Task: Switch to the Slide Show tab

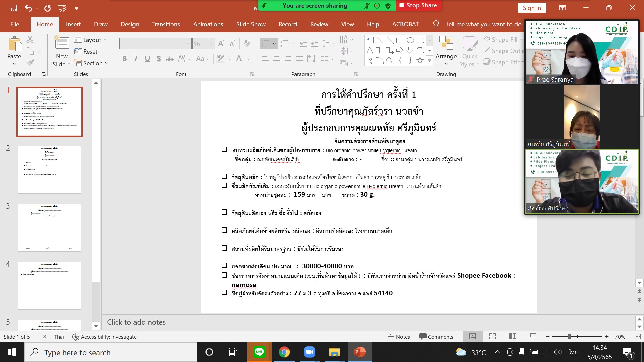Action: 251,24
